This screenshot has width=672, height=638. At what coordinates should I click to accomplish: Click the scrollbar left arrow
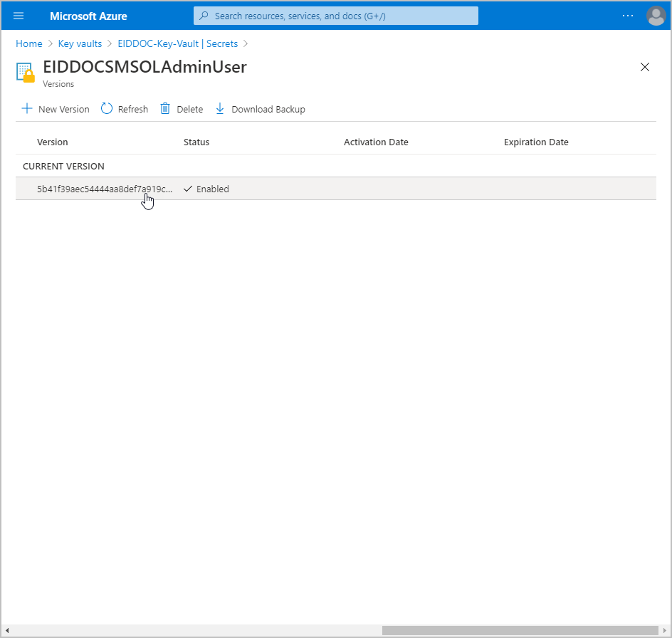click(x=7, y=630)
